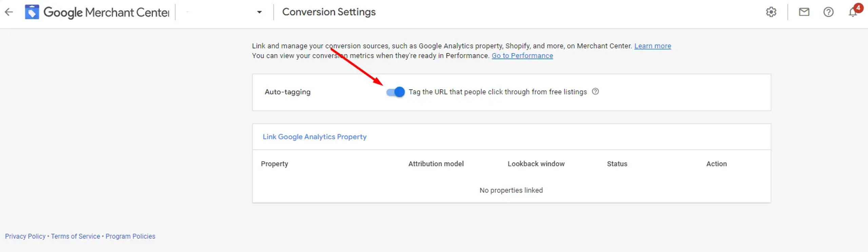Click the help icon beside auto-tagging description
The width and height of the screenshot is (868, 252).
pos(595,92)
